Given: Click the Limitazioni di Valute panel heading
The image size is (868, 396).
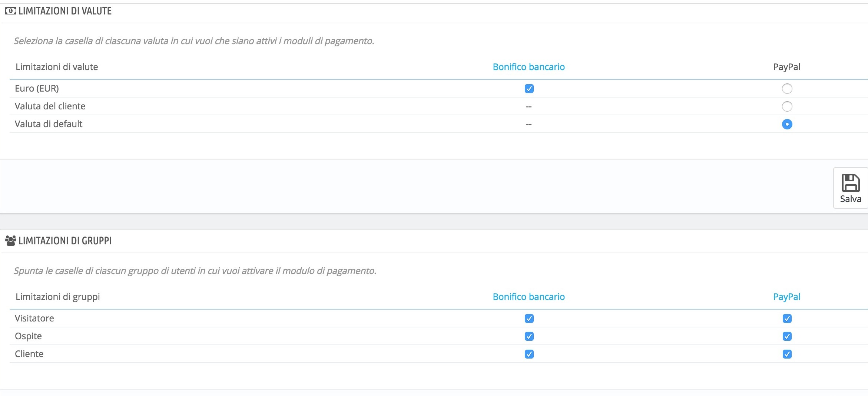Looking at the screenshot, I should tap(65, 11).
